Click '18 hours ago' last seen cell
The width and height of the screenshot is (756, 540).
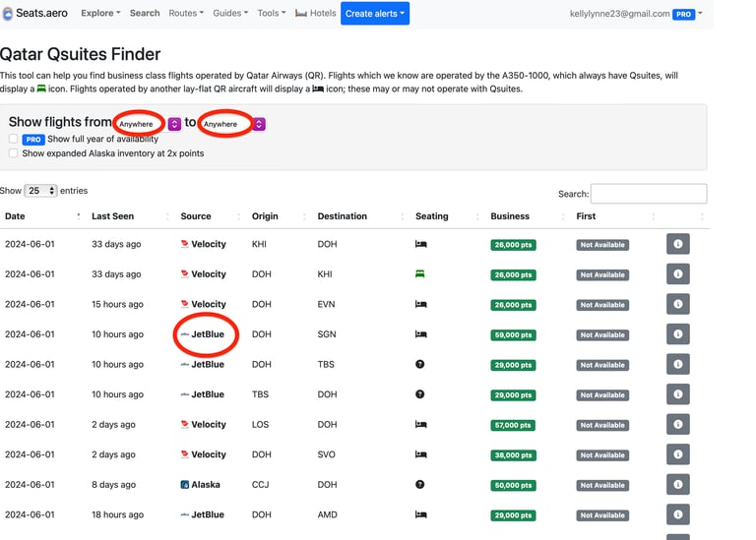tap(118, 514)
